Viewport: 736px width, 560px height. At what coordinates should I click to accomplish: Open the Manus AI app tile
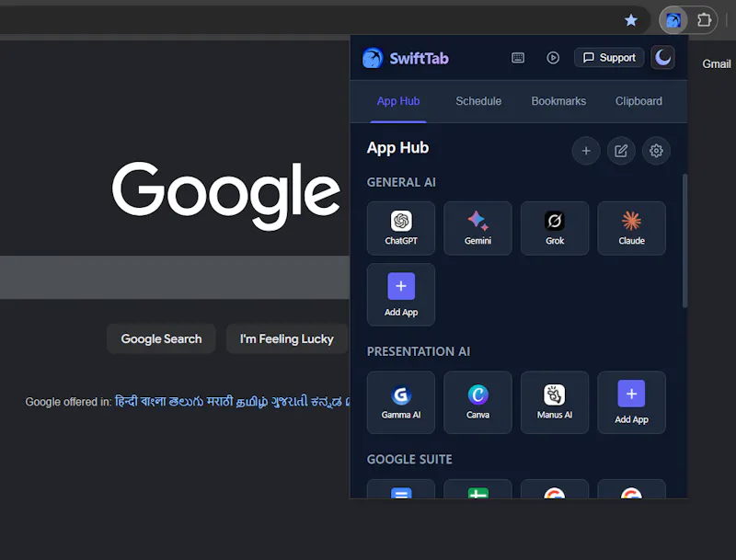[x=555, y=403]
